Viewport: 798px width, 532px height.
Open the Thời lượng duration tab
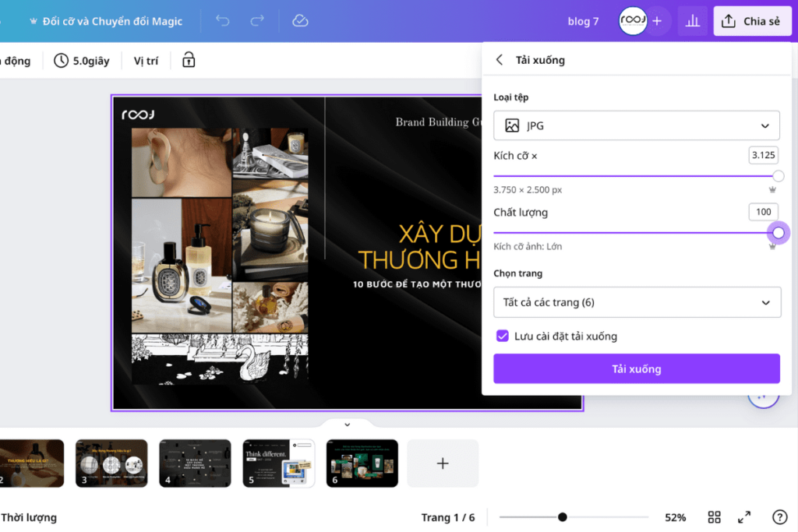(x=29, y=518)
